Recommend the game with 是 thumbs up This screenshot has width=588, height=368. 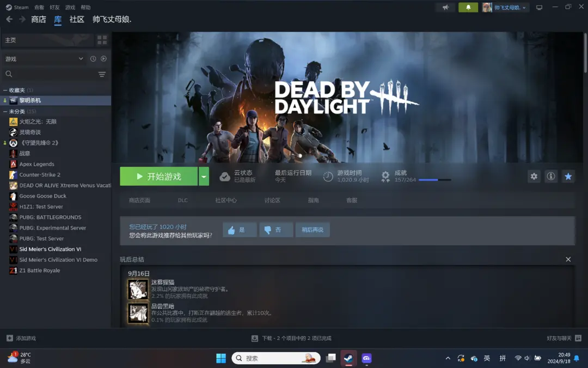click(x=240, y=230)
